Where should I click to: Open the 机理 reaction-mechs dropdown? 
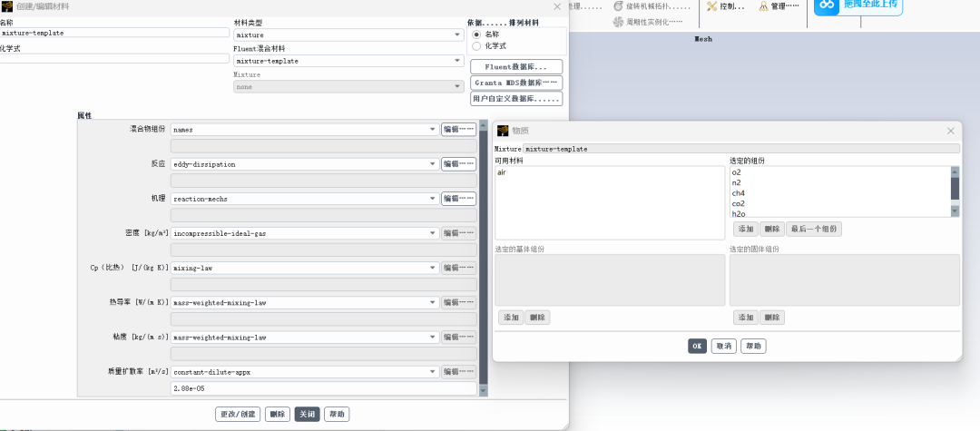[x=305, y=199]
